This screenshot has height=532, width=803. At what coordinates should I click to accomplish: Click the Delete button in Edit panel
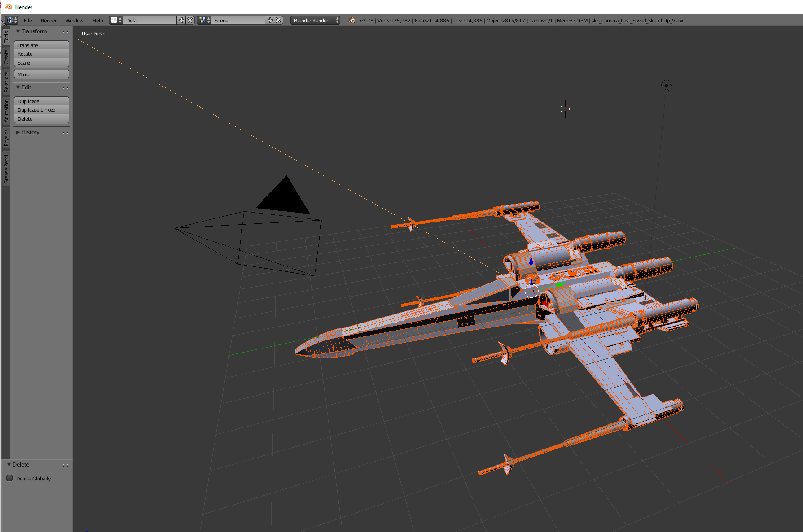pos(41,119)
